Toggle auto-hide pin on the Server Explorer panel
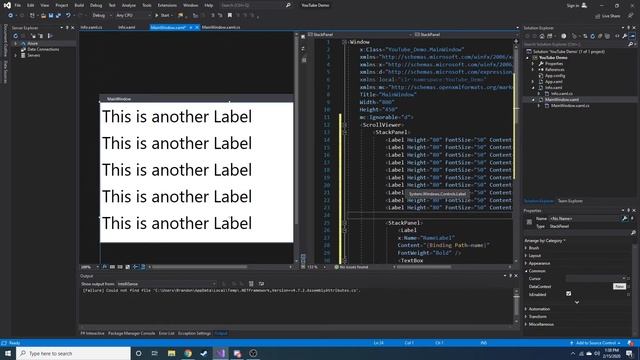The image size is (640, 360). coord(67,28)
